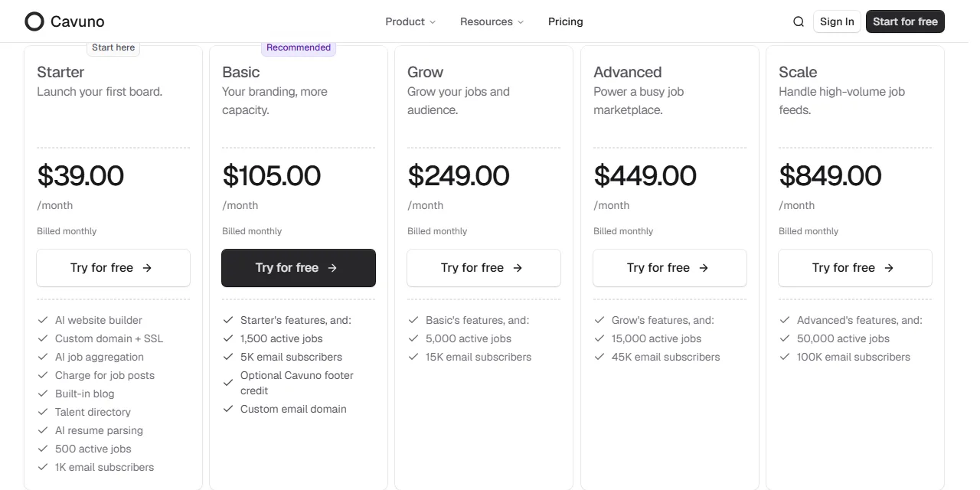
Task: Click the Grow plan heading
Action: (426, 72)
